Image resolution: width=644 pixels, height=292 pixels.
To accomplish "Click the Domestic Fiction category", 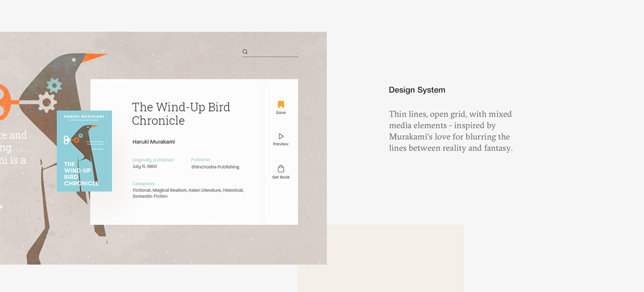I will (150, 197).
